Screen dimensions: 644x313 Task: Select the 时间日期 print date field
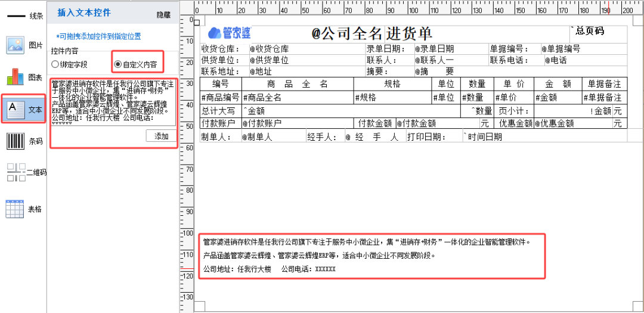click(482, 137)
